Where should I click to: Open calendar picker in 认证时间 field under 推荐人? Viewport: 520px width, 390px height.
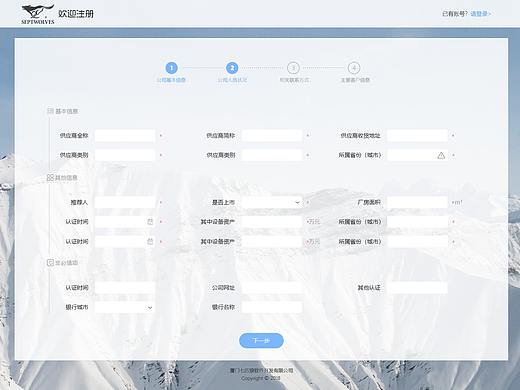pyautogui.click(x=150, y=222)
